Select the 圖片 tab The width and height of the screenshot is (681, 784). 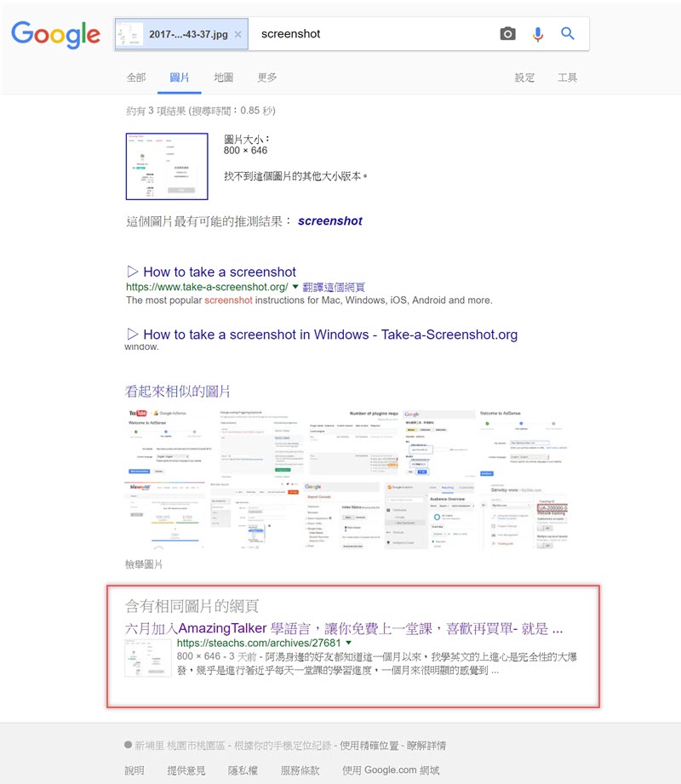coord(180,77)
